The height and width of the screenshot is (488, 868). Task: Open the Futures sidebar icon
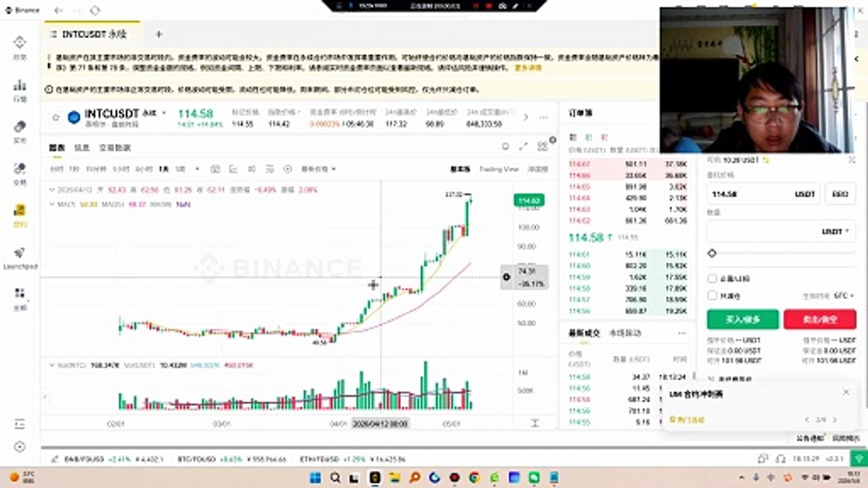point(20,210)
